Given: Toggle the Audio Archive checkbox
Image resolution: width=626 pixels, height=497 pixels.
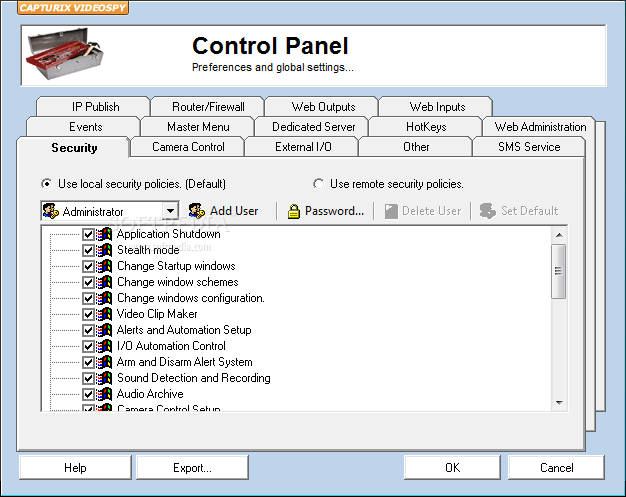Looking at the screenshot, I should click(x=88, y=394).
